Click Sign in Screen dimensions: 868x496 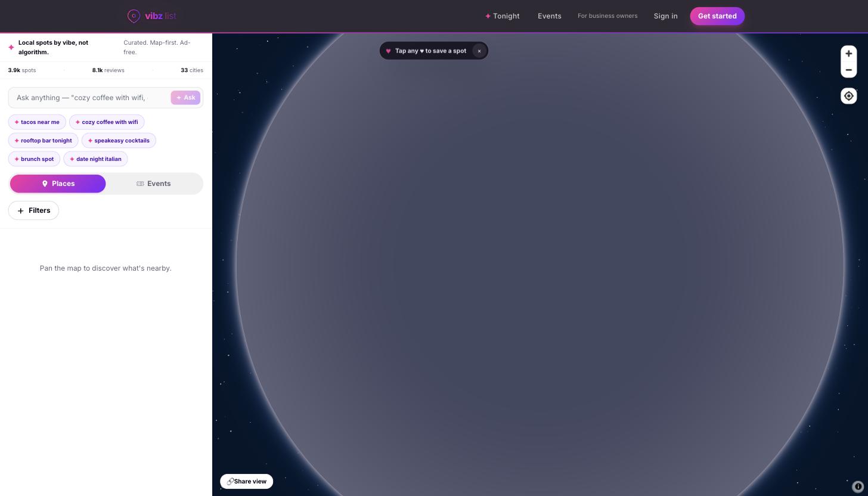point(665,16)
